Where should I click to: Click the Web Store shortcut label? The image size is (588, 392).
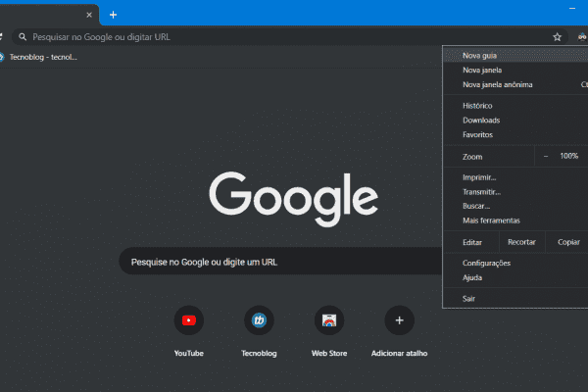pos(329,354)
